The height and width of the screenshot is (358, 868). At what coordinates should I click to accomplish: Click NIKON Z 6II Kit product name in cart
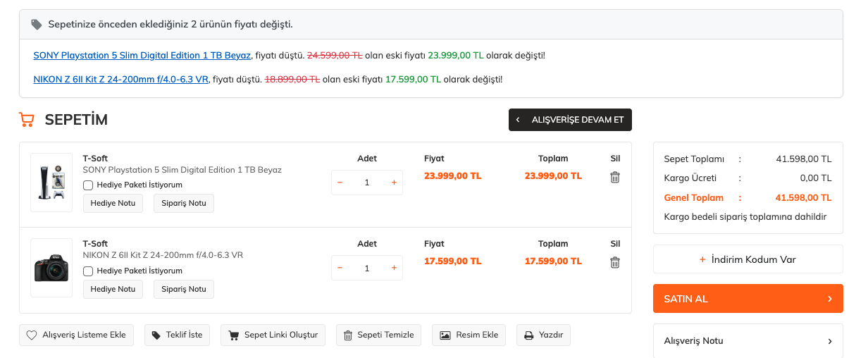(163, 255)
